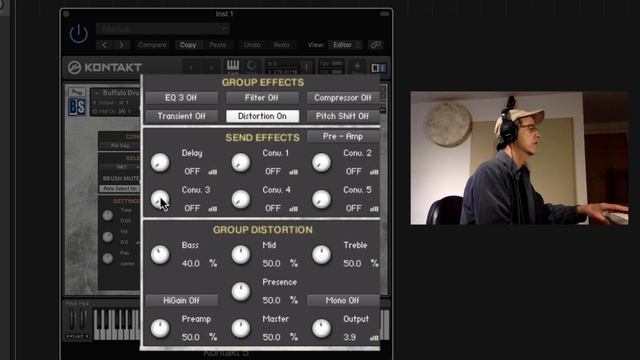Enable Pitch Shift Off toggle
The height and width of the screenshot is (360, 640).
coord(342,116)
